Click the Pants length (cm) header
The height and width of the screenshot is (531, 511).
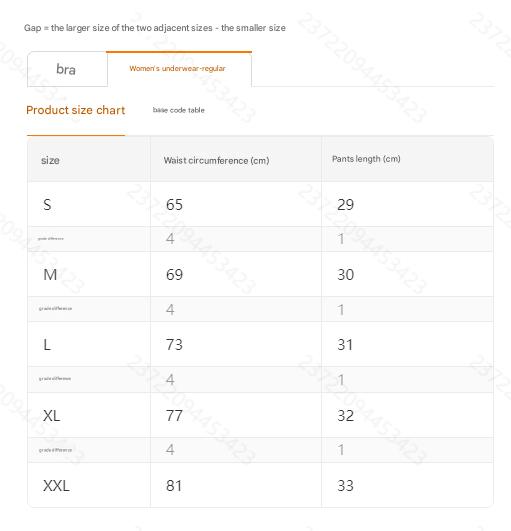point(366,159)
